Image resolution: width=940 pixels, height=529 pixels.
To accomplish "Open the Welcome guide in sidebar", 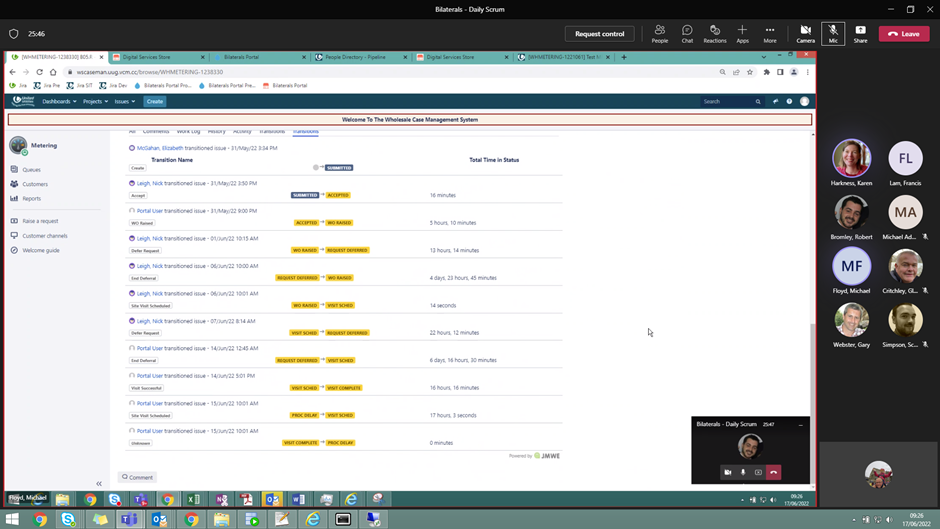I will 41,250.
